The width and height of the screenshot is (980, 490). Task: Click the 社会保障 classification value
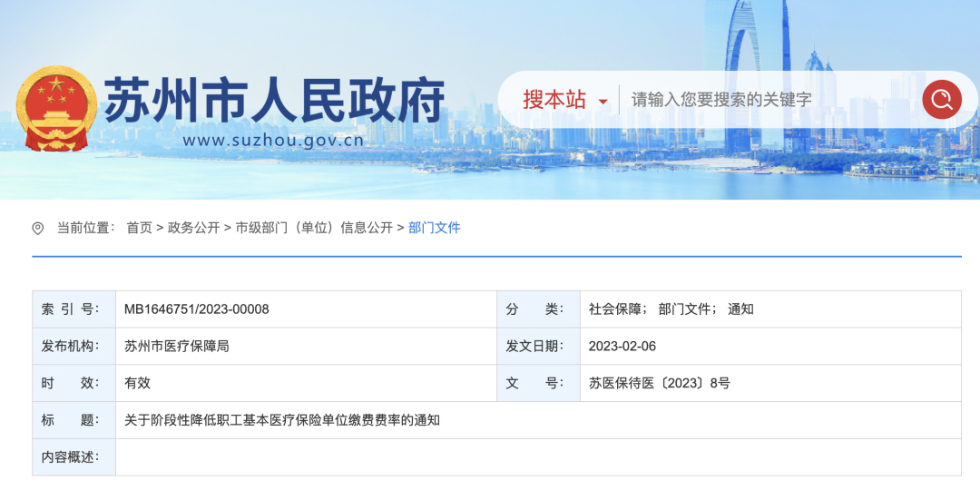pos(615,309)
